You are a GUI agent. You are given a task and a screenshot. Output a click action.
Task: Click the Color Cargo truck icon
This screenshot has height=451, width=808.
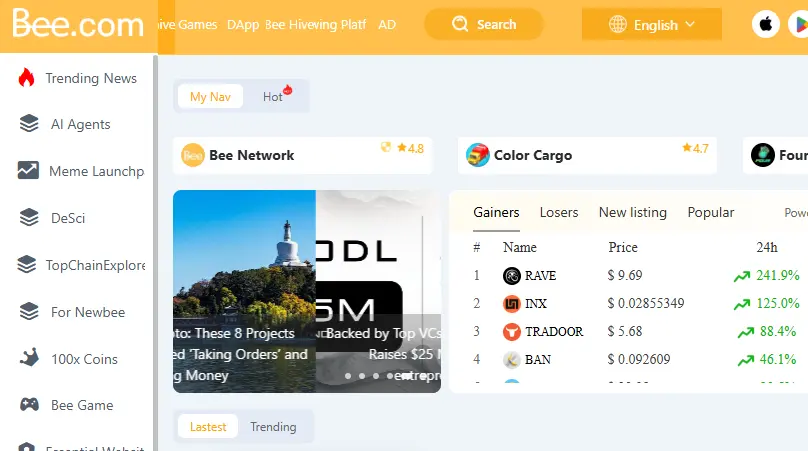478,155
